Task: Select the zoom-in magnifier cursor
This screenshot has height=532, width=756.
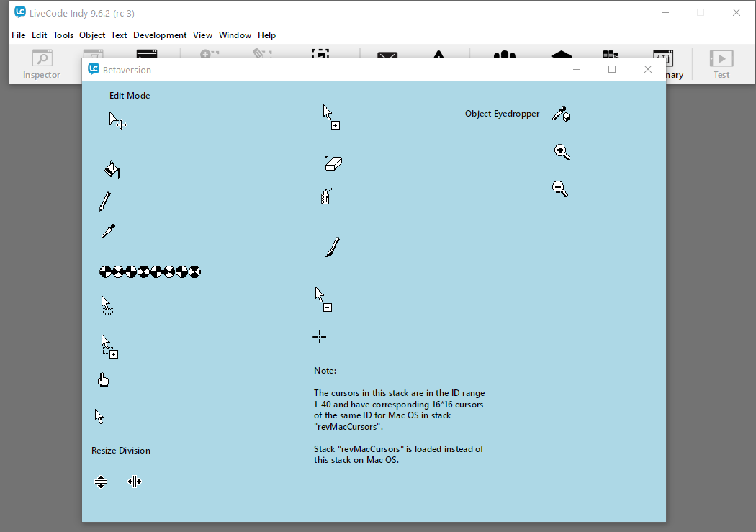Action: [562, 152]
